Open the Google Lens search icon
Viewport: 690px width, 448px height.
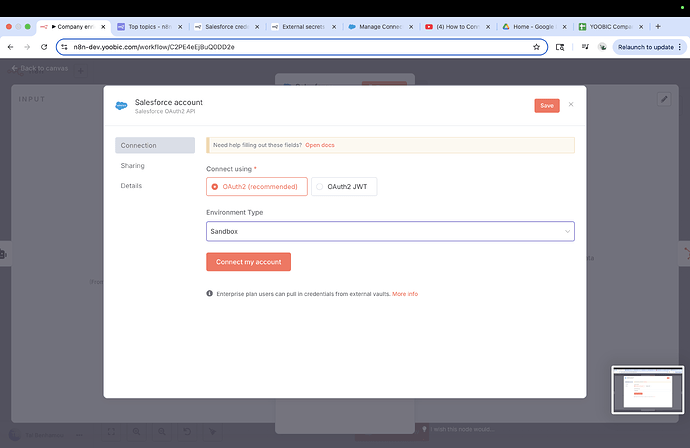pyautogui.click(x=560, y=47)
